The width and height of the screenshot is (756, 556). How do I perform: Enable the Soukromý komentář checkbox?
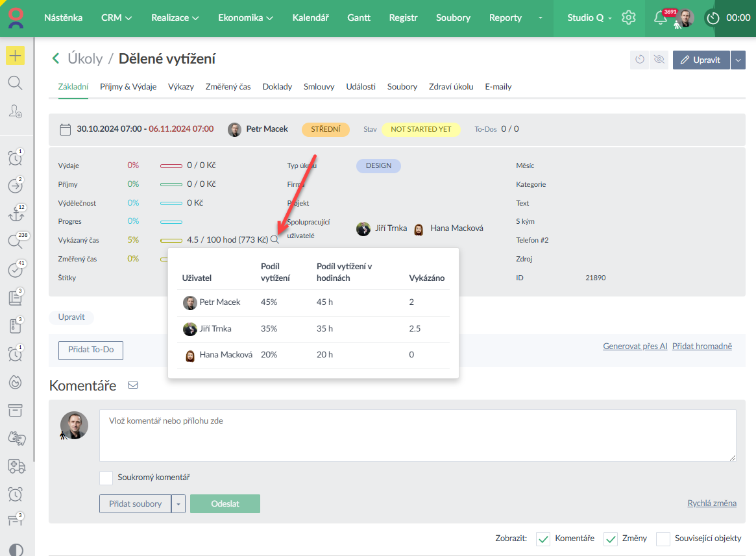(106, 477)
